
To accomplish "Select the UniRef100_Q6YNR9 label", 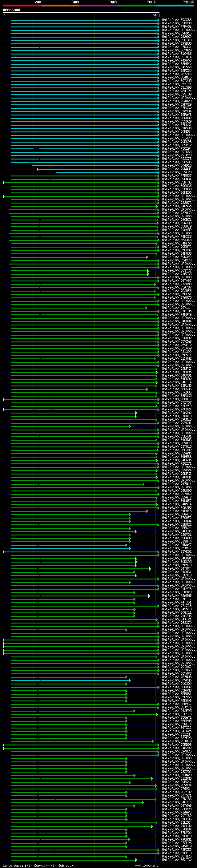I will [x=177, y=50].
